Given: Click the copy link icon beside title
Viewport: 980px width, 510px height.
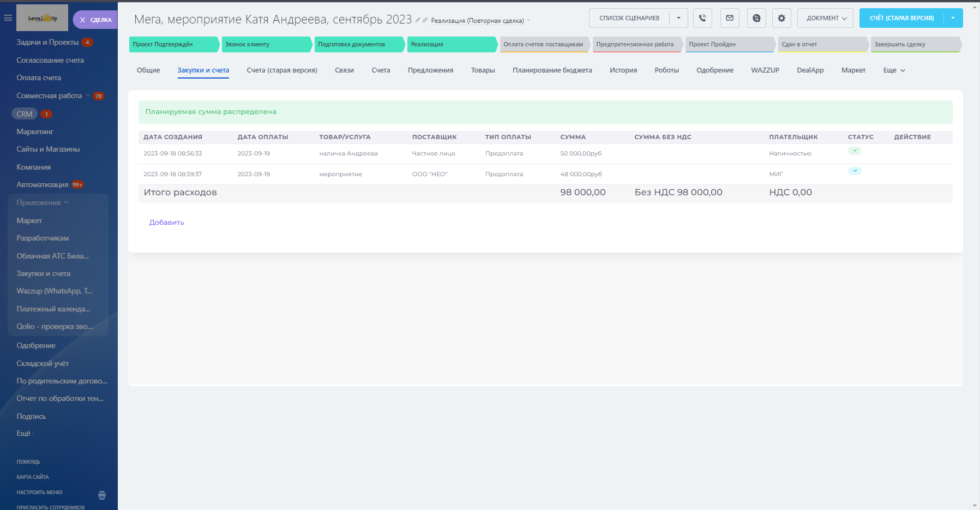Looking at the screenshot, I should 425,20.
